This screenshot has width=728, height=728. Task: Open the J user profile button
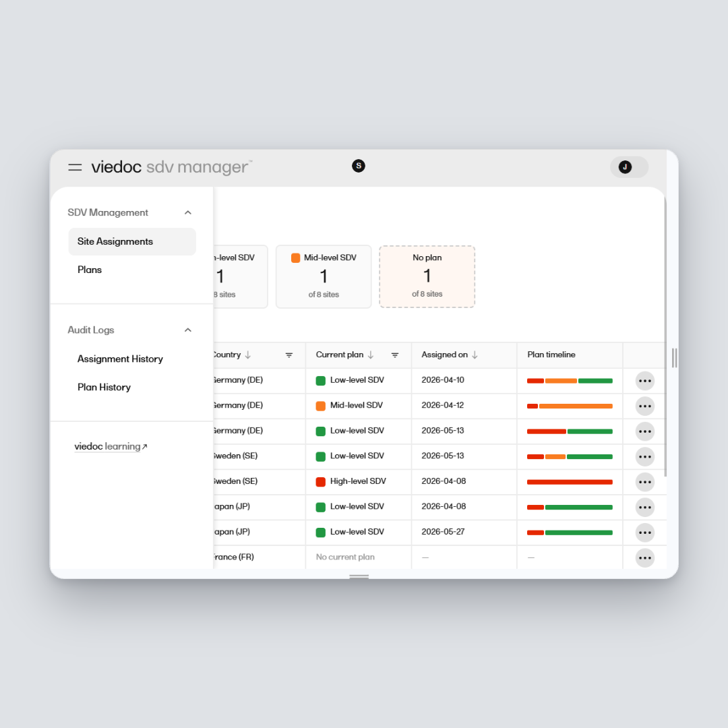point(629,167)
